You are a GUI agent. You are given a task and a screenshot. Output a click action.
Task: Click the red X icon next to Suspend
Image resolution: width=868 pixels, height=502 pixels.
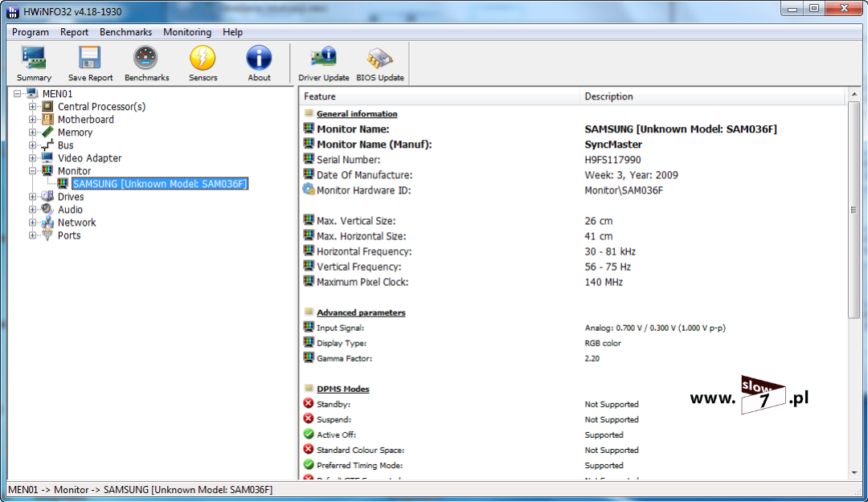(x=309, y=418)
